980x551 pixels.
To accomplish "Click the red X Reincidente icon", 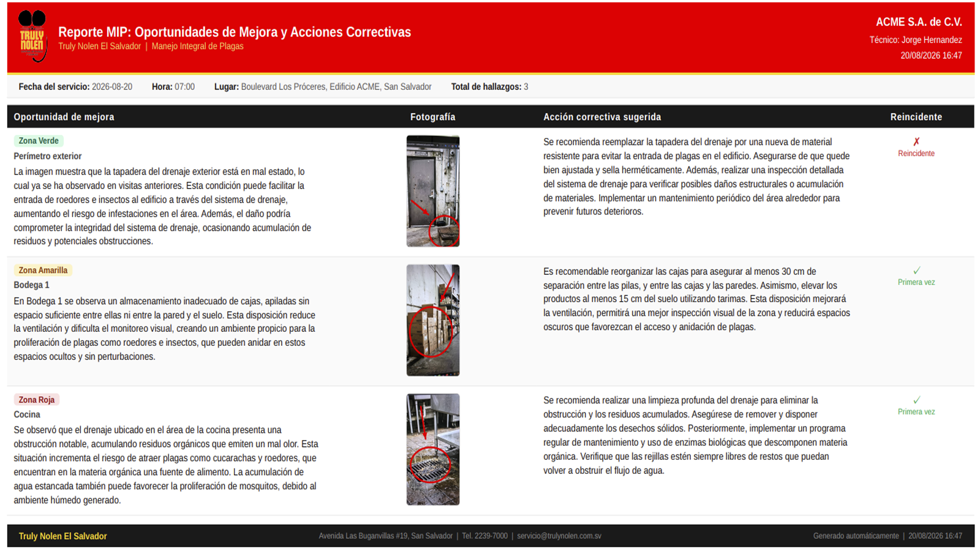I will pyautogui.click(x=916, y=141).
